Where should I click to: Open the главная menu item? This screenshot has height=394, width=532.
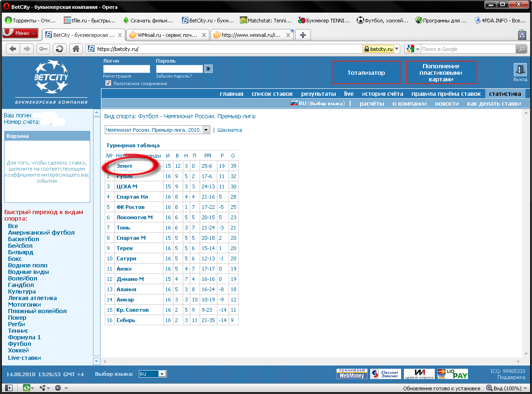pyautogui.click(x=231, y=93)
